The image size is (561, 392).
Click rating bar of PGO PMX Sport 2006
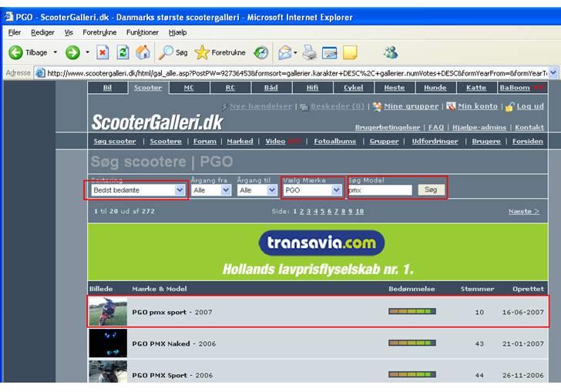tap(412, 374)
